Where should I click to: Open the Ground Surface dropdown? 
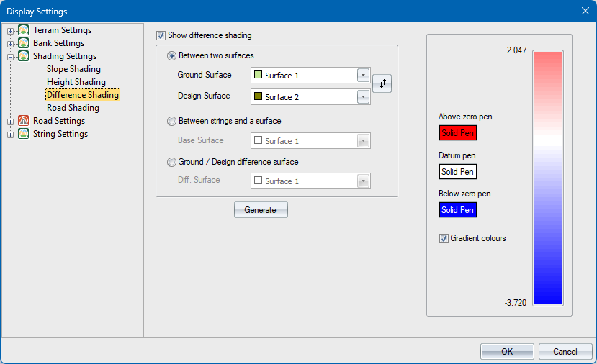click(x=363, y=76)
